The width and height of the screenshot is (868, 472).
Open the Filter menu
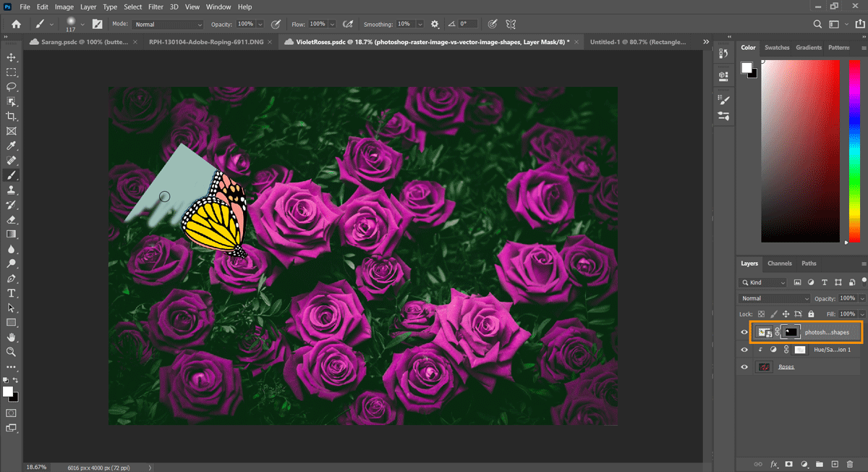pos(156,7)
